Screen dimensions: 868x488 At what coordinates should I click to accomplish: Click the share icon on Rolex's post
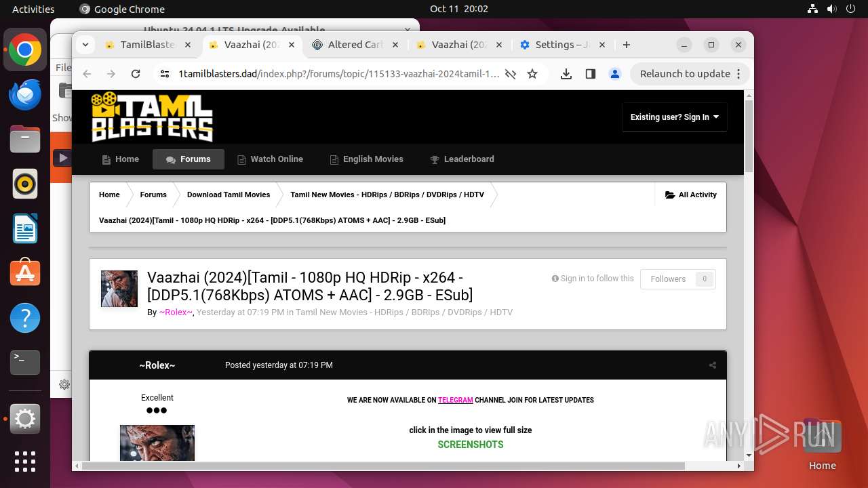[713, 365]
